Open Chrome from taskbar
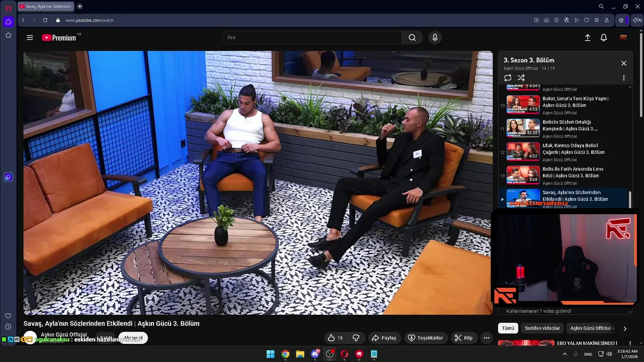The image size is (644, 362). (x=285, y=354)
